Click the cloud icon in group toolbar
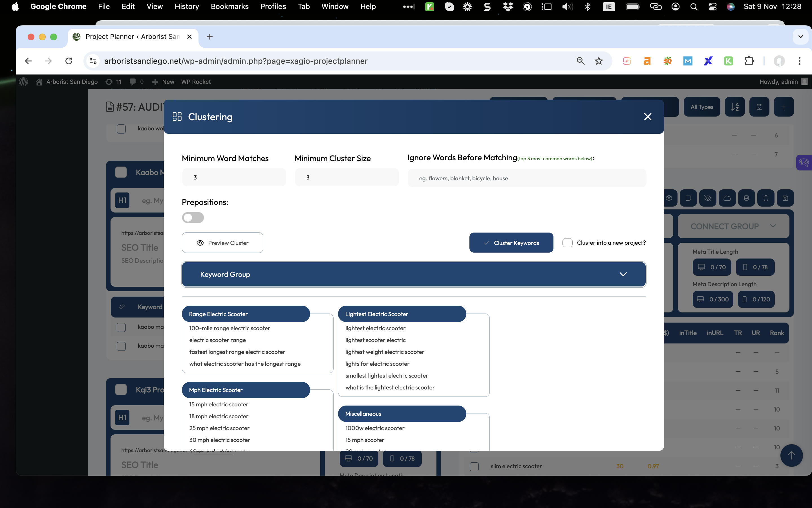Image resolution: width=812 pixels, height=508 pixels. (x=727, y=198)
